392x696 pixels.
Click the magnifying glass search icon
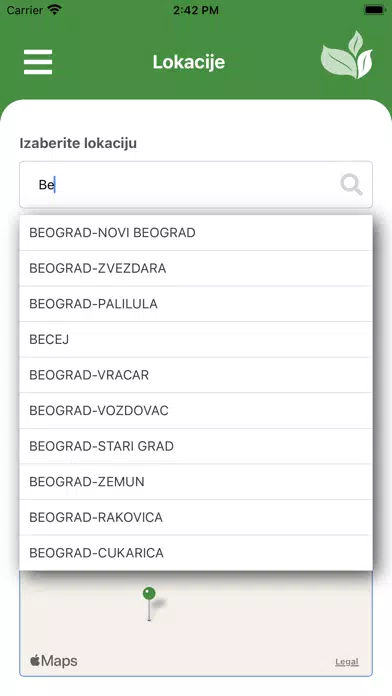(x=351, y=185)
